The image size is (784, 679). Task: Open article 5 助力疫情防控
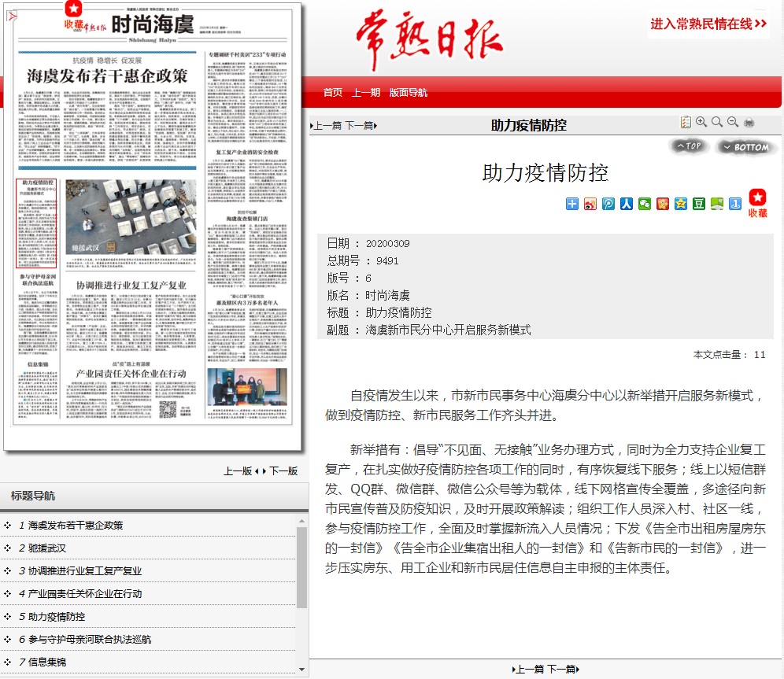click(x=57, y=617)
